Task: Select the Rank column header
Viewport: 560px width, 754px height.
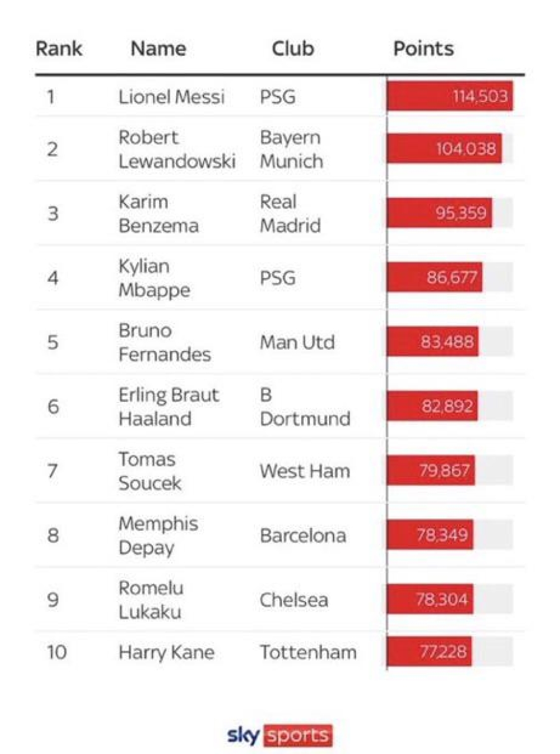Action: coord(58,49)
